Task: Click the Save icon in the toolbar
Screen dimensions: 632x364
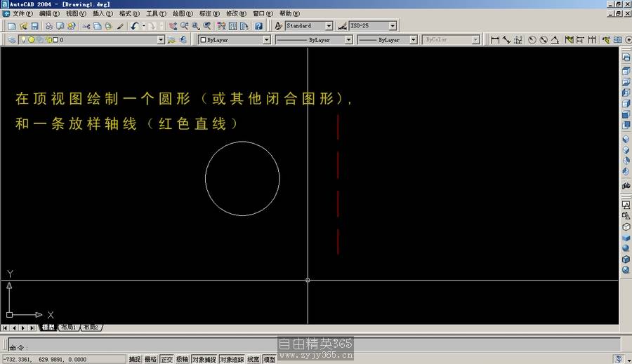Action: click(x=34, y=26)
